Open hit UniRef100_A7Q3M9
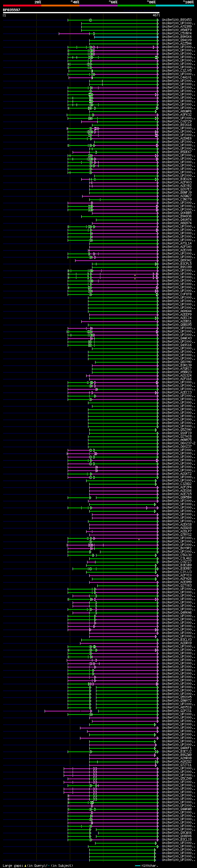 click(177, 26)
